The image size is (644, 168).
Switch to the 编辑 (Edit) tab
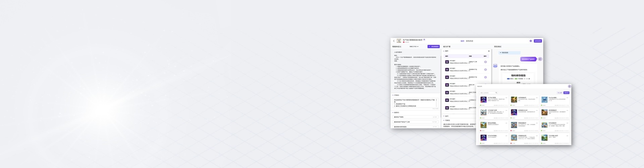pos(462,41)
